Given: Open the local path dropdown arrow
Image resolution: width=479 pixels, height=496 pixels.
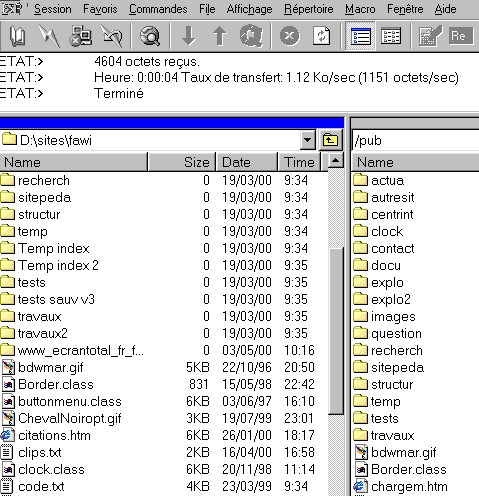Looking at the screenshot, I should (308, 140).
